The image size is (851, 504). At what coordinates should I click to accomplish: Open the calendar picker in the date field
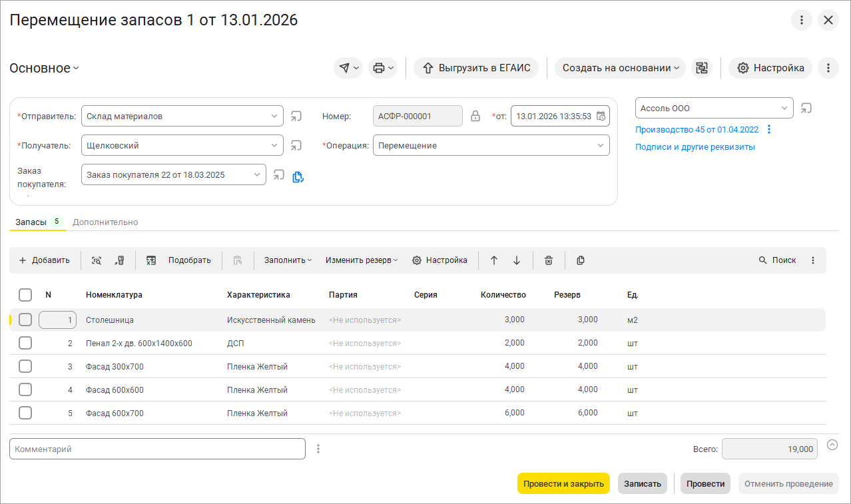coord(601,116)
